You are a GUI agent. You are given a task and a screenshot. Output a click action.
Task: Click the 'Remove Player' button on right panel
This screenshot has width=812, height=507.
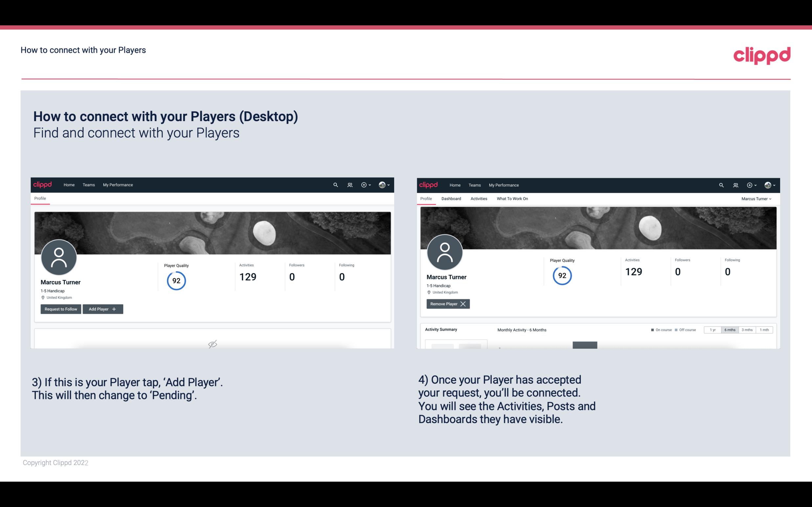click(447, 303)
